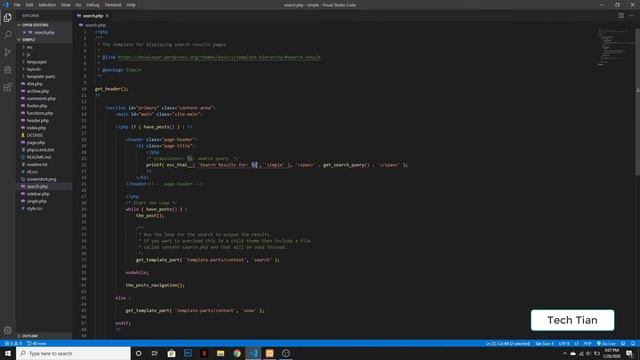Click the cursor position Ln Col indicator
Image resolution: width=640 pixels, height=360 pixels.
click(508, 343)
